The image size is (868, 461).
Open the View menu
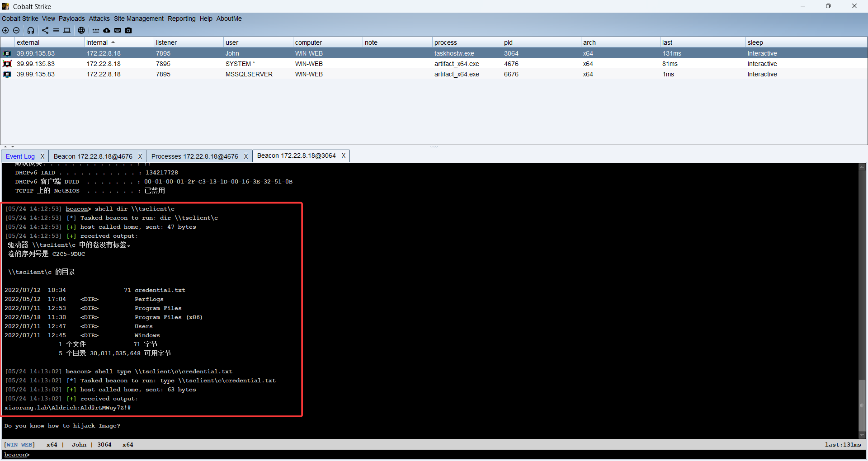48,19
